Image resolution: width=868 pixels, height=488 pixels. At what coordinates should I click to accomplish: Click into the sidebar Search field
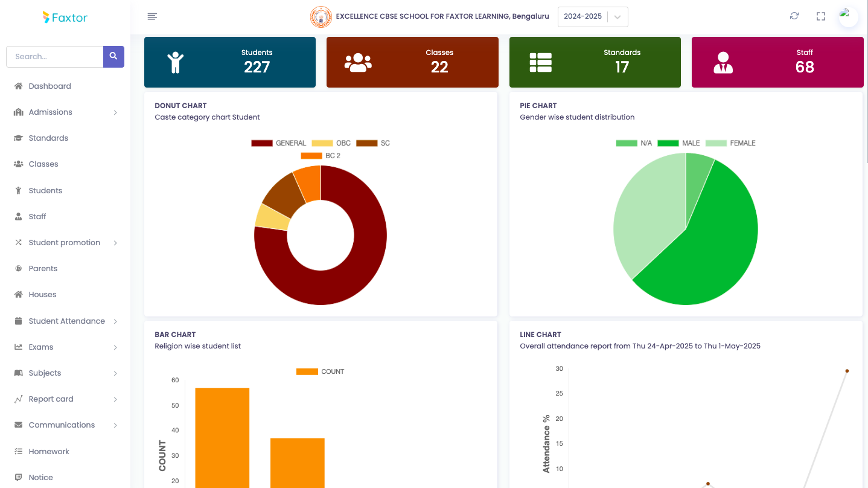pos(55,57)
